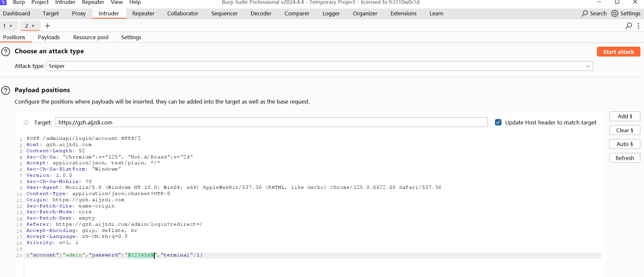Switch to the Payloads sub-tab
The image size is (644, 277).
click(49, 37)
